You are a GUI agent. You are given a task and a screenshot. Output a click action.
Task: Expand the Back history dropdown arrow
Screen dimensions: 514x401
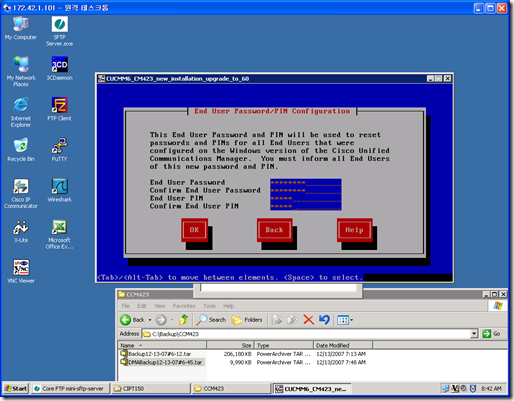click(150, 320)
